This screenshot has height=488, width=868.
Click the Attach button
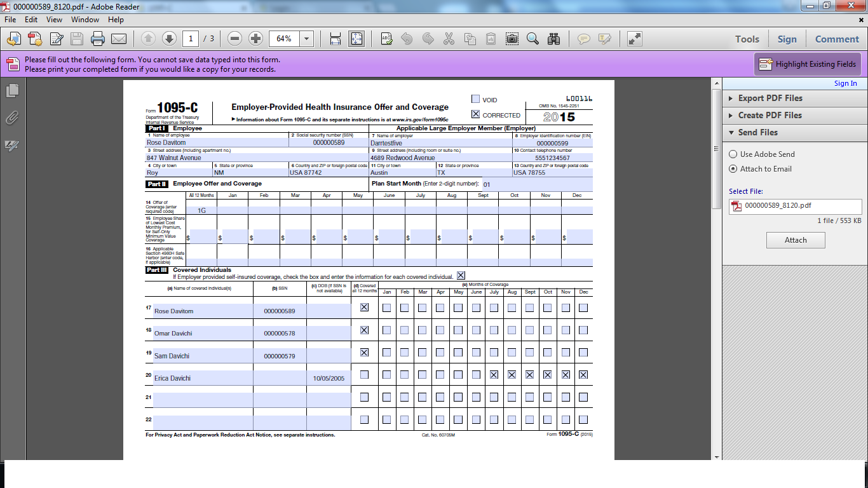(x=796, y=240)
